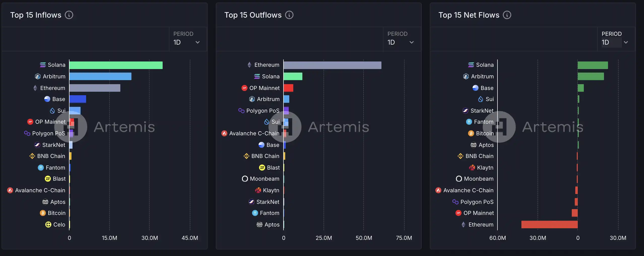The height and width of the screenshot is (256, 644).
Task: Click the Moonbeam logo in Outflows chart
Action: pos(245,179)
